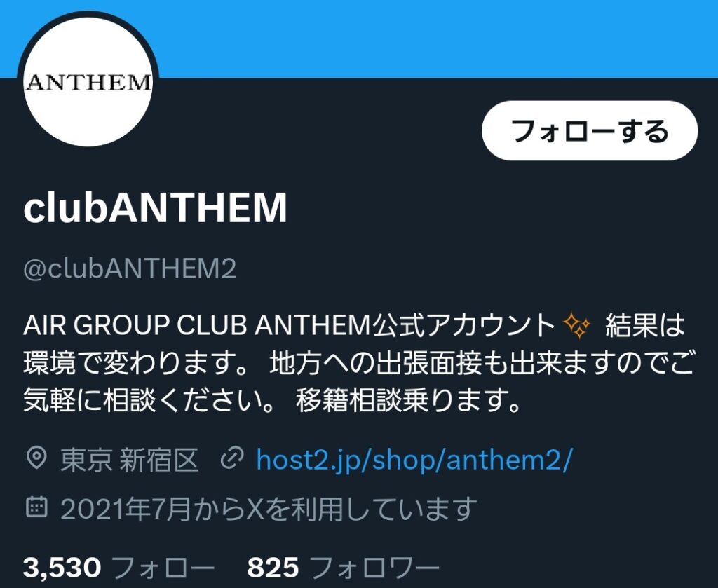This screenshot has height=588, width=718.
Task: Click the calendar join-date icon
Action: [36, 507]
